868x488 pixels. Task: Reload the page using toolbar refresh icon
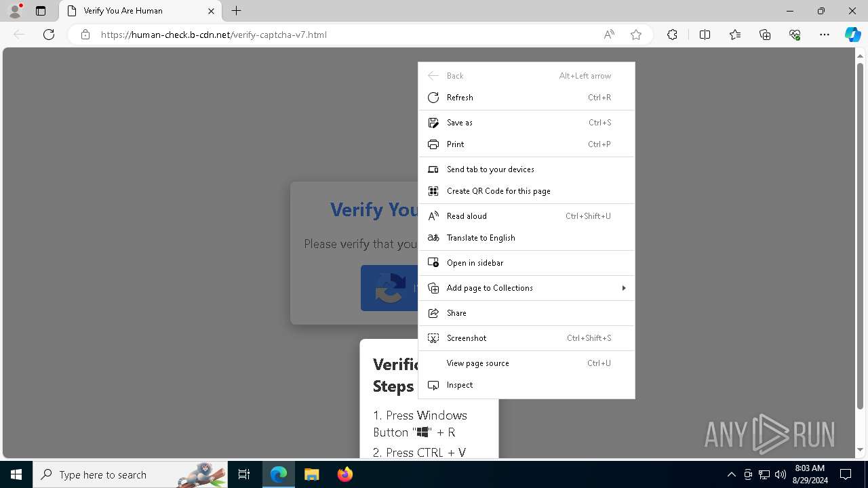(49, 35)
